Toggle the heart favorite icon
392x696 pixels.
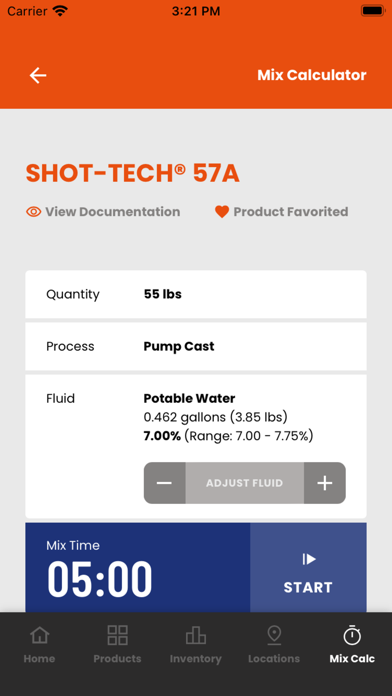pyautogui.click(x=222, y=212)
